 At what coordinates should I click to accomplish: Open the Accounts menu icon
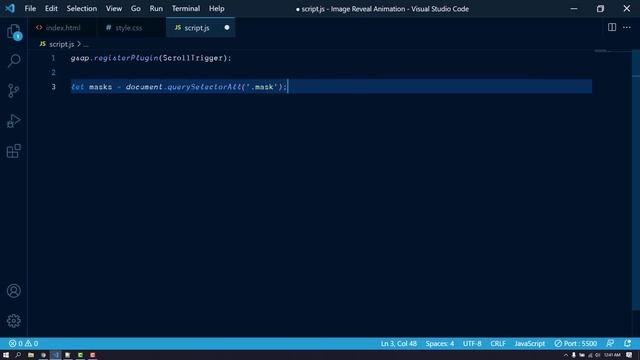13,291
